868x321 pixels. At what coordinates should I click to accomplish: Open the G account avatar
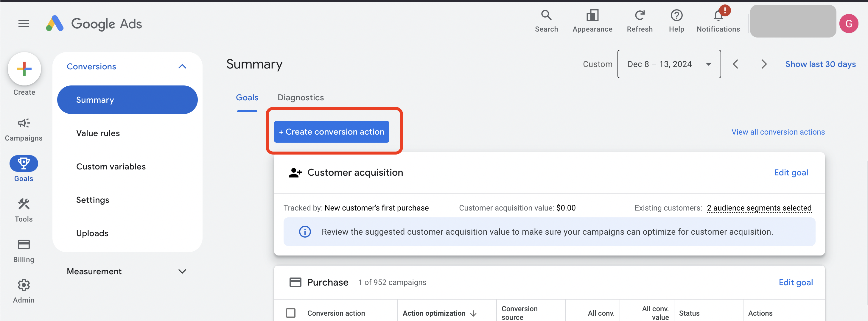848,24
